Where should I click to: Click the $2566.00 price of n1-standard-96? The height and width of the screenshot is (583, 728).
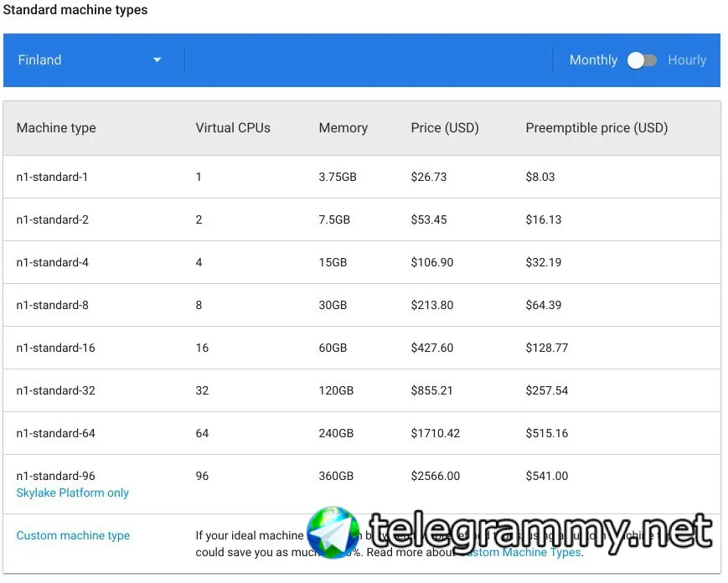435,476
